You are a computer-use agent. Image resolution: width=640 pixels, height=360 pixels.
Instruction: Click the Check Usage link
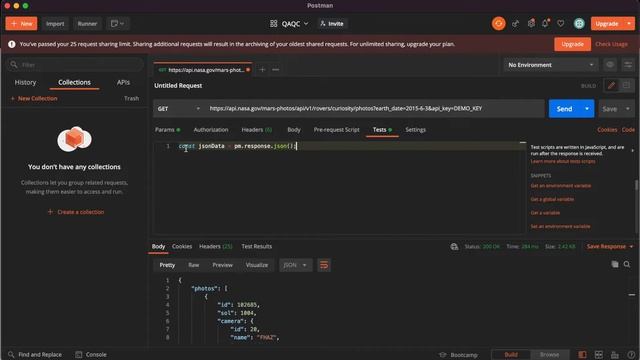[611, 44]
